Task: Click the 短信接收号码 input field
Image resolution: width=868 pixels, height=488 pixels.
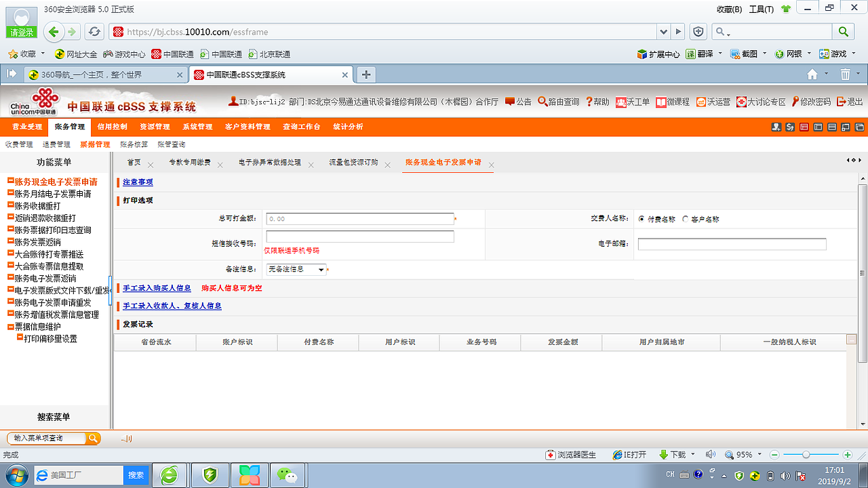Action: (x=360, y=237)
